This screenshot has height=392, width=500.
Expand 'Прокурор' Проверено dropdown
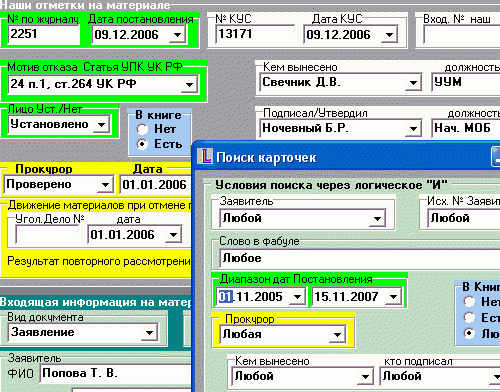point(105,185)
